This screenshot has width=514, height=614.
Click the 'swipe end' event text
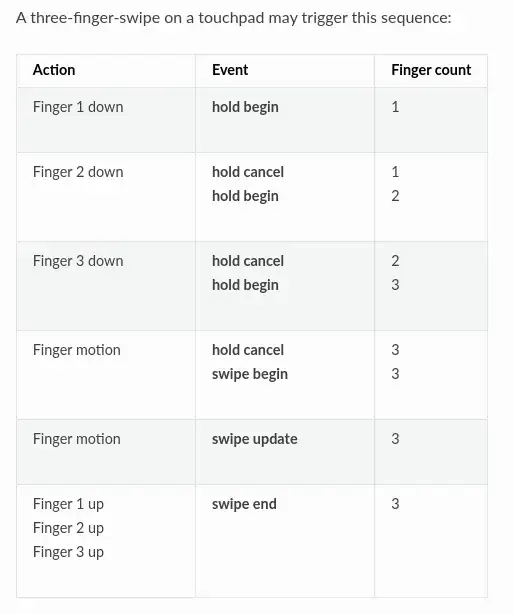click(x=244, y=504)
